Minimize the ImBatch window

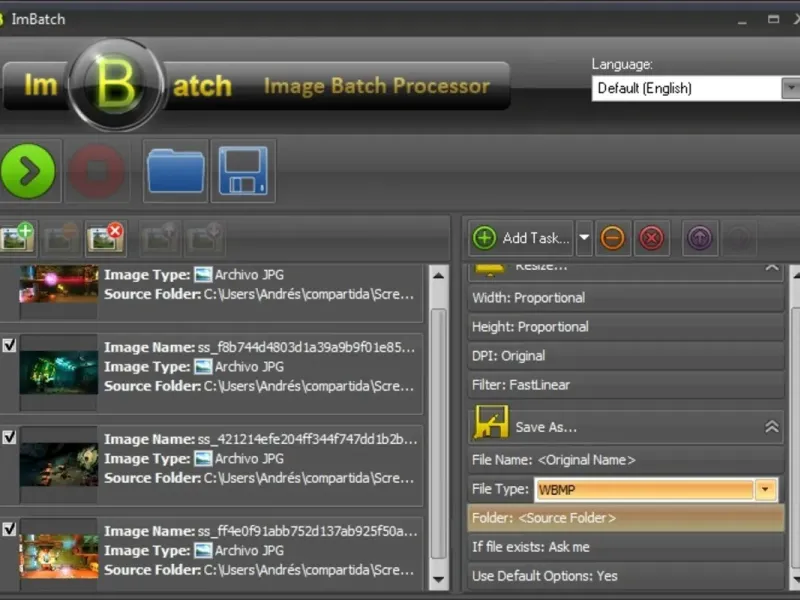click(x=742, y=20)
